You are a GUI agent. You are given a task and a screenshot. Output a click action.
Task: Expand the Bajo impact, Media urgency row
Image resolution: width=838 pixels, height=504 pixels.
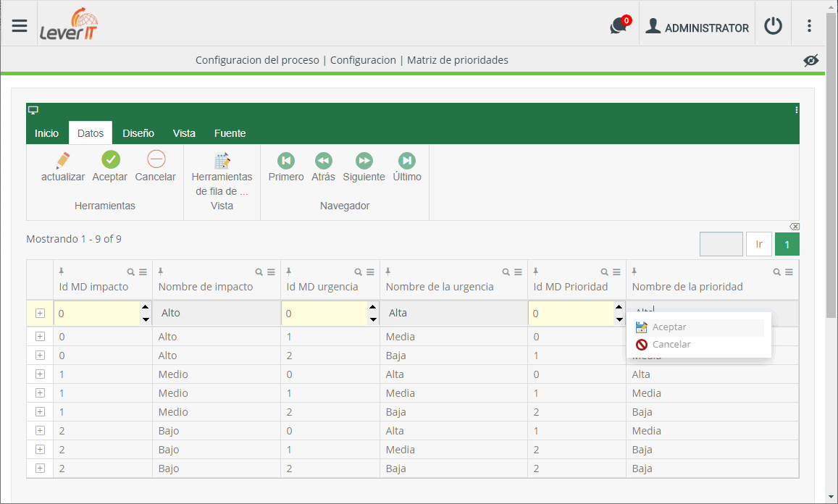click(x=40, y=449)
